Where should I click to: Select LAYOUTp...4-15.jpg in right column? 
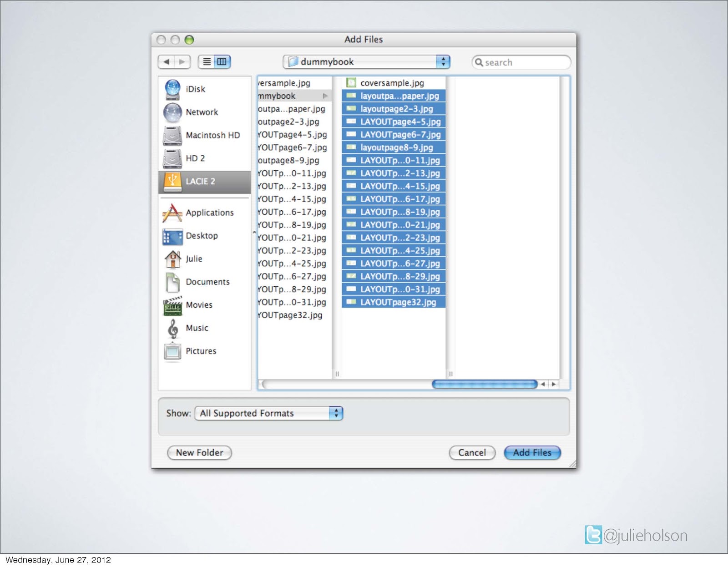[394, 186]
